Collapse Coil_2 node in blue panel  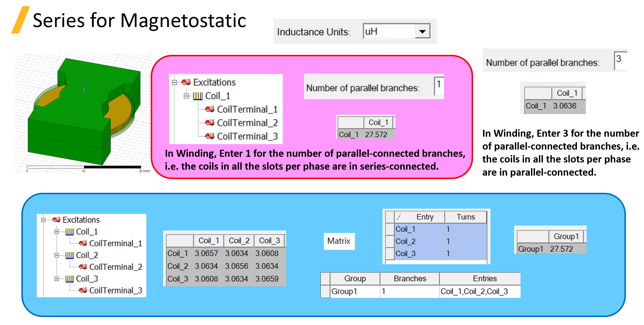pos(57,255)
